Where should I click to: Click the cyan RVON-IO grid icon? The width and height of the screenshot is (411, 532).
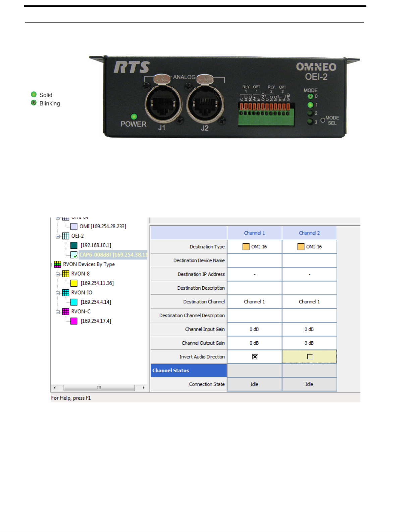66,293
